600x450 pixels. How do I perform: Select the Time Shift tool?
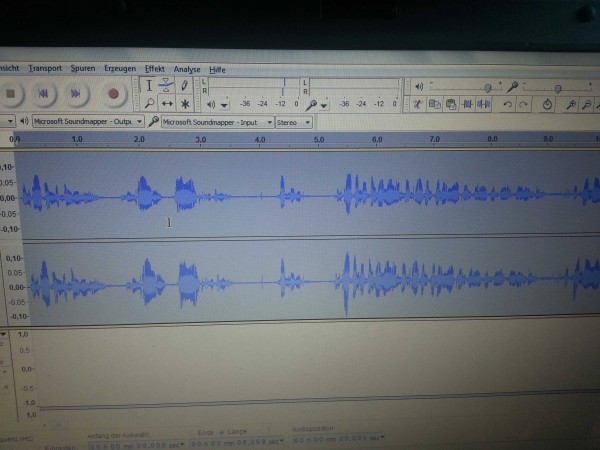[x=167, y=103]
